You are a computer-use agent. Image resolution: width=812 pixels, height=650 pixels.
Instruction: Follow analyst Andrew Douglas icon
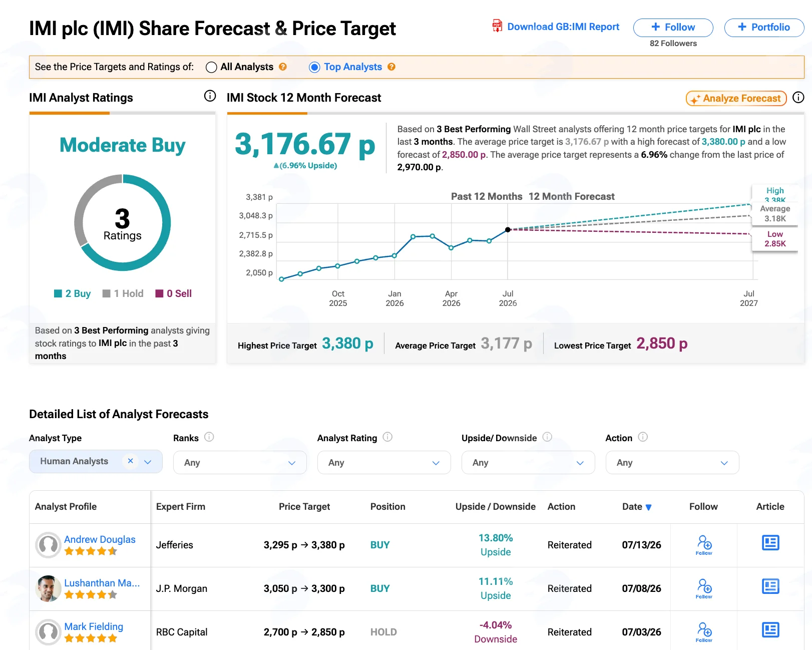704,545
